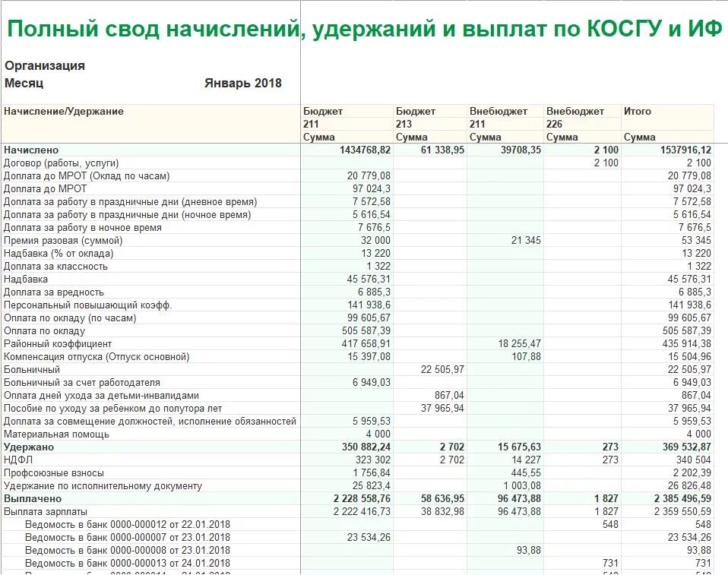
Task: Click the Организация label
Action: coord(46,65)
